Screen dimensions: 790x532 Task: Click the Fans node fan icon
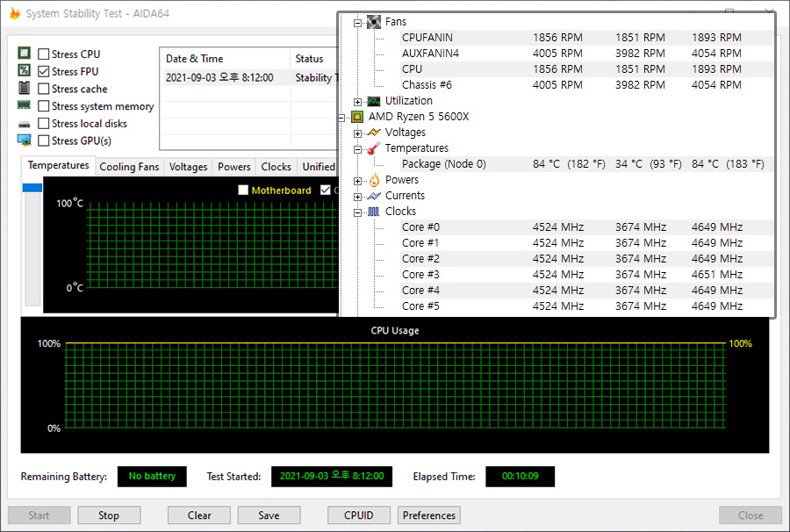374,22
